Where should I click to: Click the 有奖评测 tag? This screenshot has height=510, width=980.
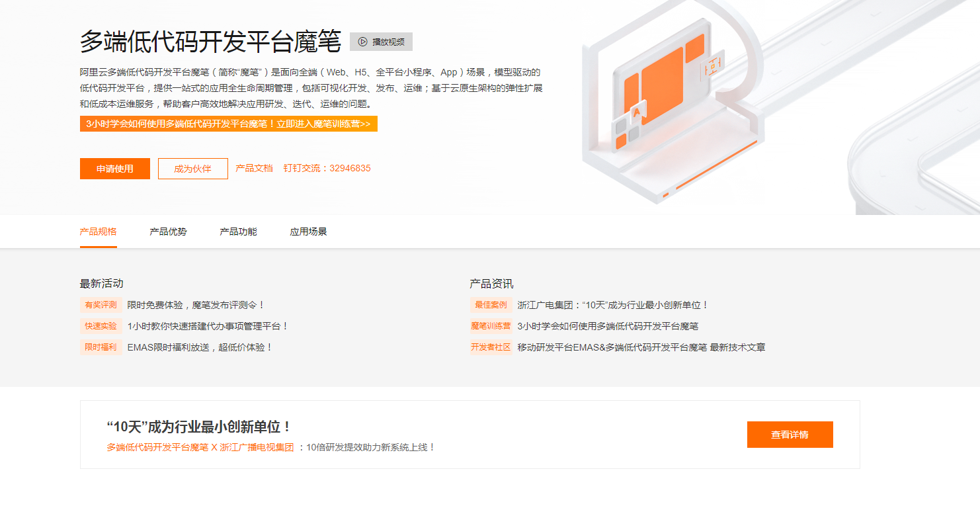(x=101, y=305)
